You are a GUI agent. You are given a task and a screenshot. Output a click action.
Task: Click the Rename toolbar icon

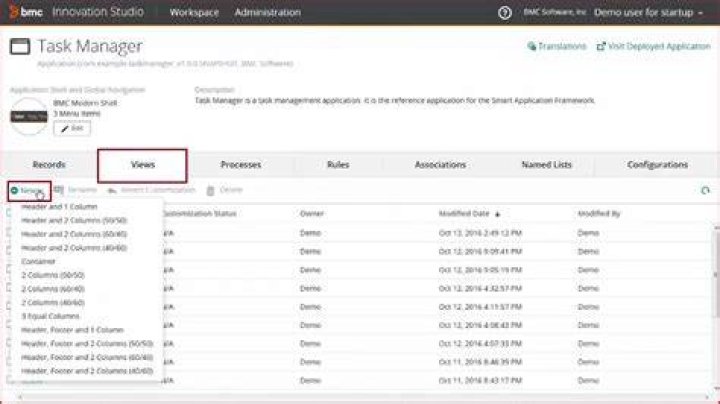point(58,190)
